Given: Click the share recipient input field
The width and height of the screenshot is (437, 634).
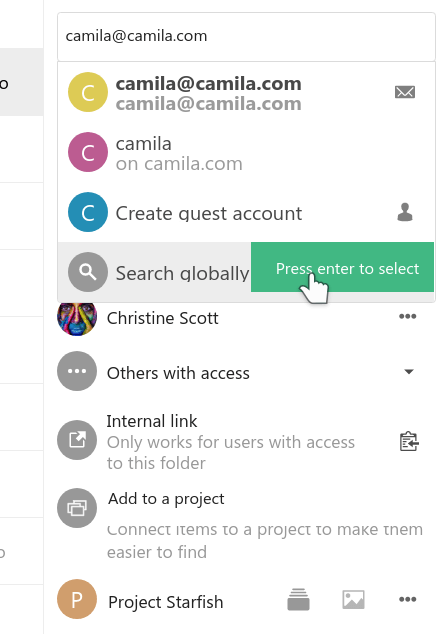Looking at the screenshot, I should (246, 37).
